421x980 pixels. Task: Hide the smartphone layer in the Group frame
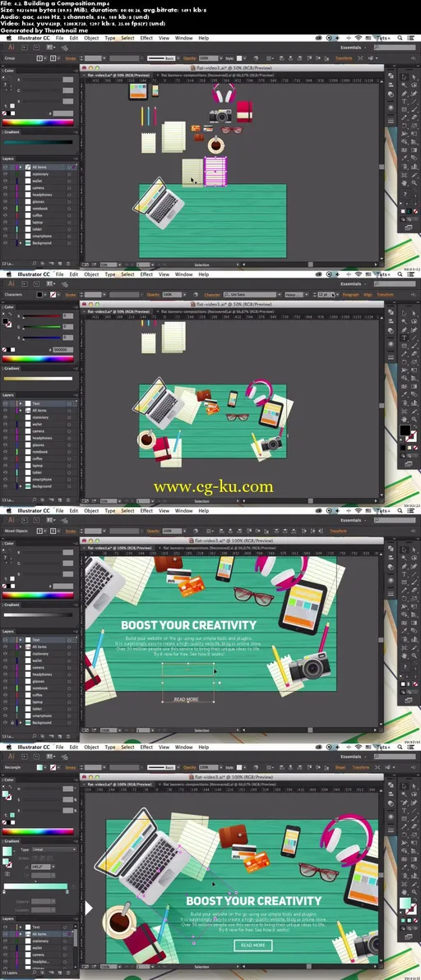pos(6,236)
